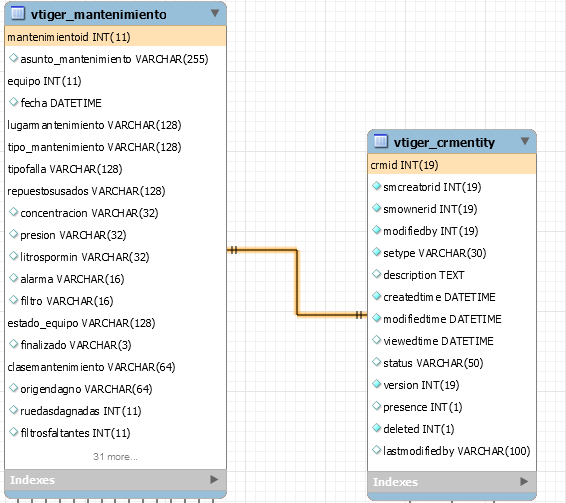
Task: Click the filled diamond icon beside smcreatorid
Action: (x=376, y=186)
